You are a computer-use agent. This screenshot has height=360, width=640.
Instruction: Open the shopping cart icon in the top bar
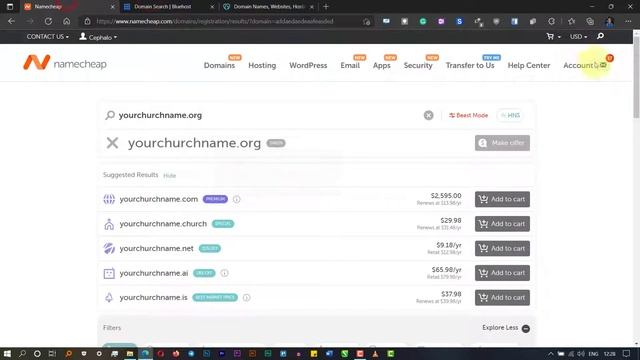tap(550, 36)
